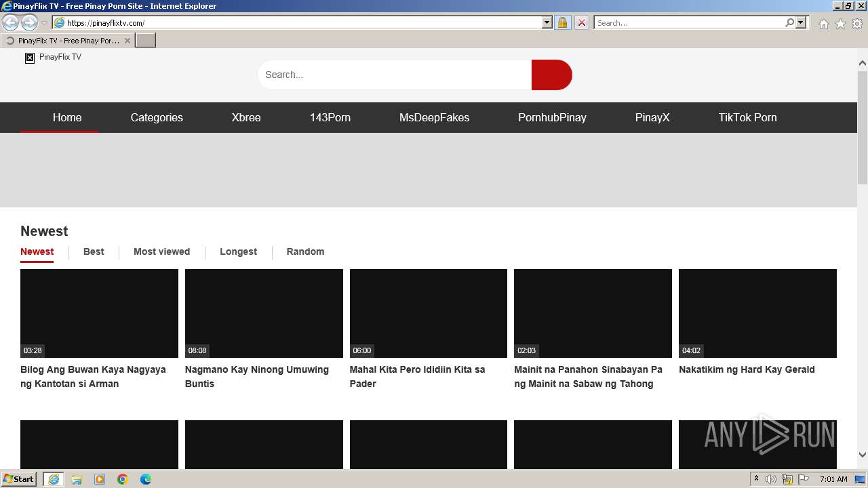Open the Favorites star icon
Image resolution: width=868 pixels, height=488 pixels.
pyautogui.click(x=840, y=24)
